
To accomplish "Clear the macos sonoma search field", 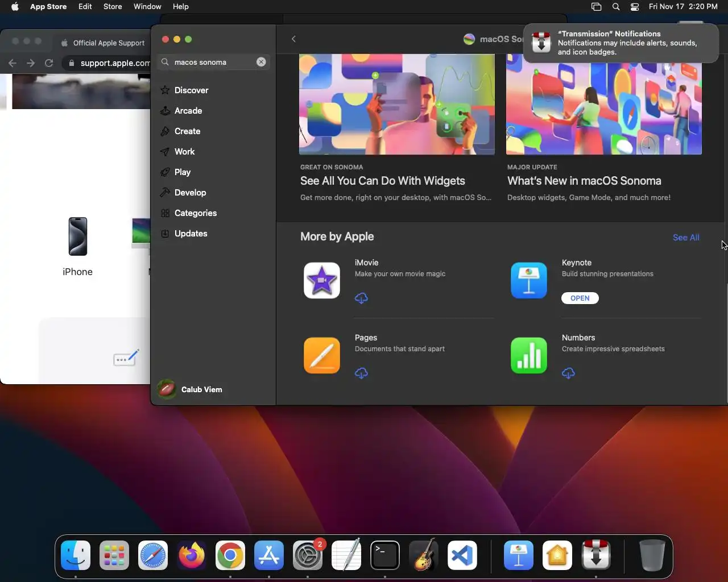I will click(x=261, y=62).
